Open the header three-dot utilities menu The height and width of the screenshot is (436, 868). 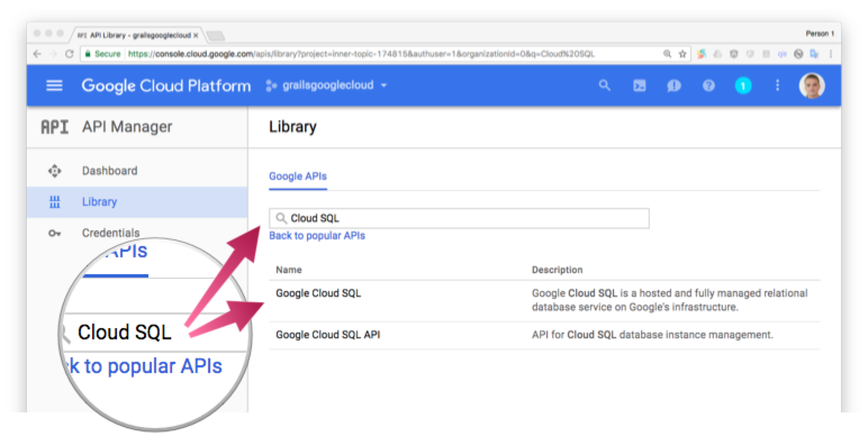point(777,85)
